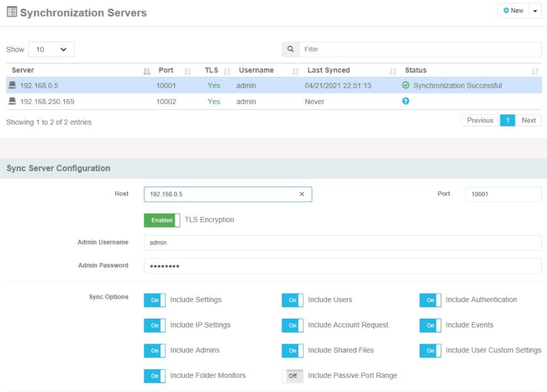Expand the New button dropdown arrow
Viewport: 547px width, 392px height.
(x=535, y=11)
